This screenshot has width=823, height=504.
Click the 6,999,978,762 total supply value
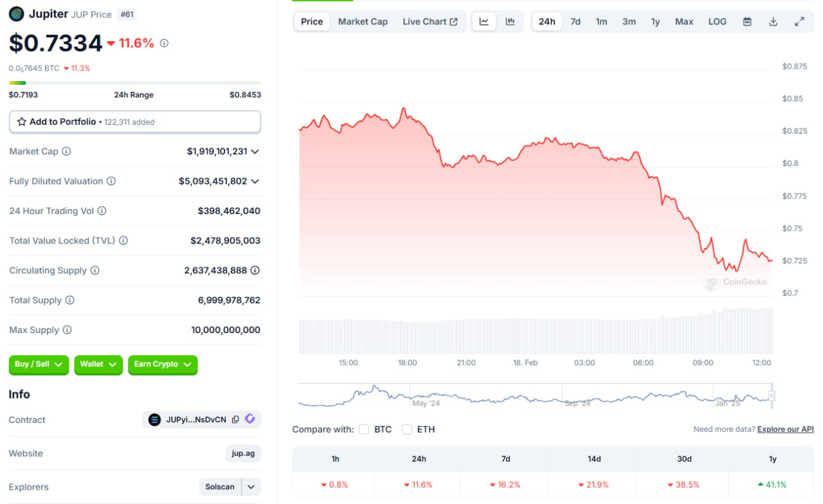tap(229, 300)
